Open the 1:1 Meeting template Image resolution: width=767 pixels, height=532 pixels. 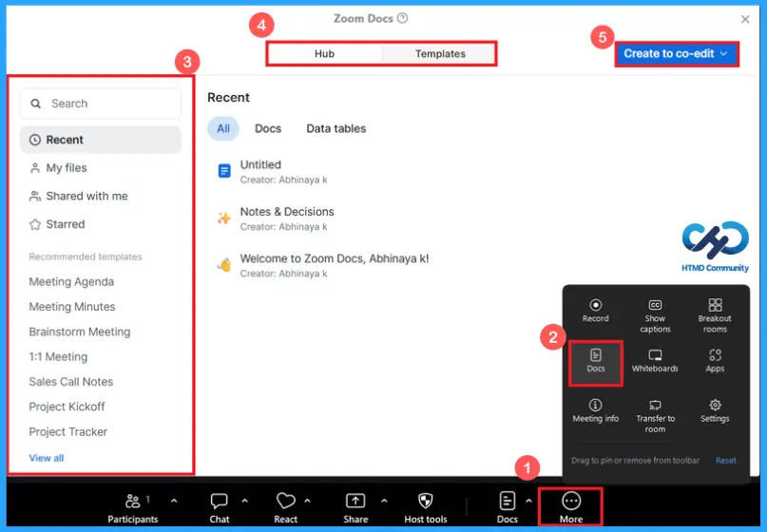(x=58, y=357)
